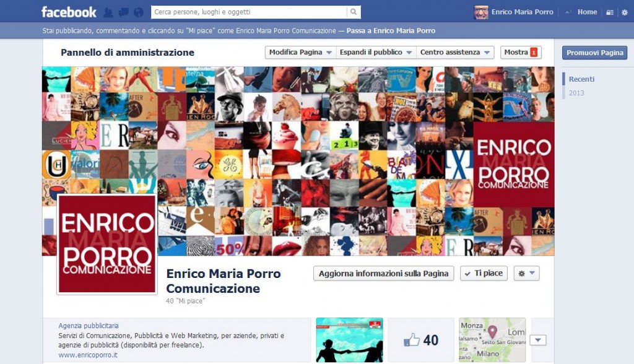Click the Promuovi Pagina button

tap(595, 53)
